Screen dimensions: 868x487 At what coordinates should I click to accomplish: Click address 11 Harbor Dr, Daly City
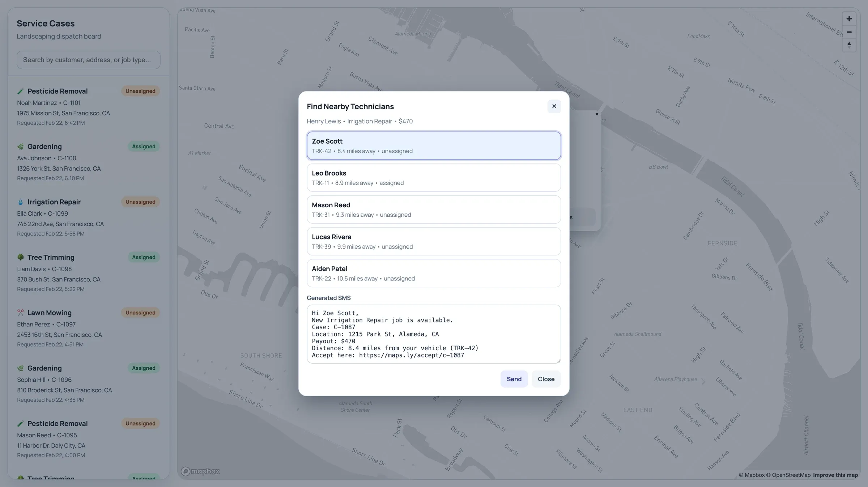point(51,446)
